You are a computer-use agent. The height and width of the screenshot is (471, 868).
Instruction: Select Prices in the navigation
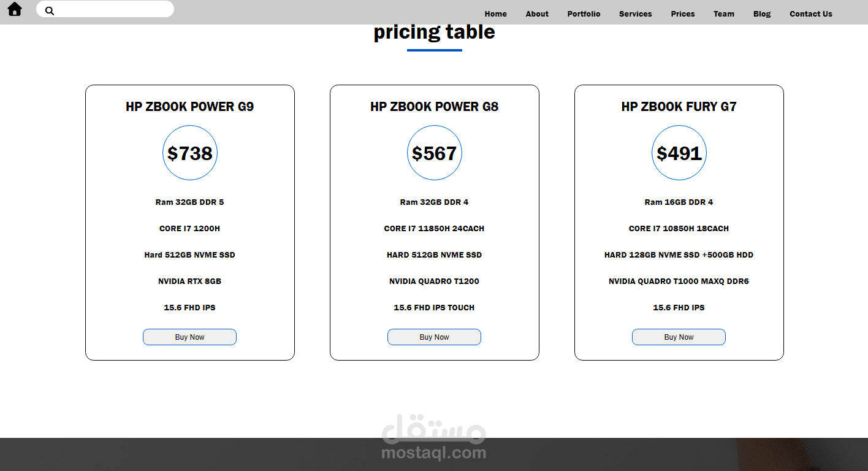(683, 14)
